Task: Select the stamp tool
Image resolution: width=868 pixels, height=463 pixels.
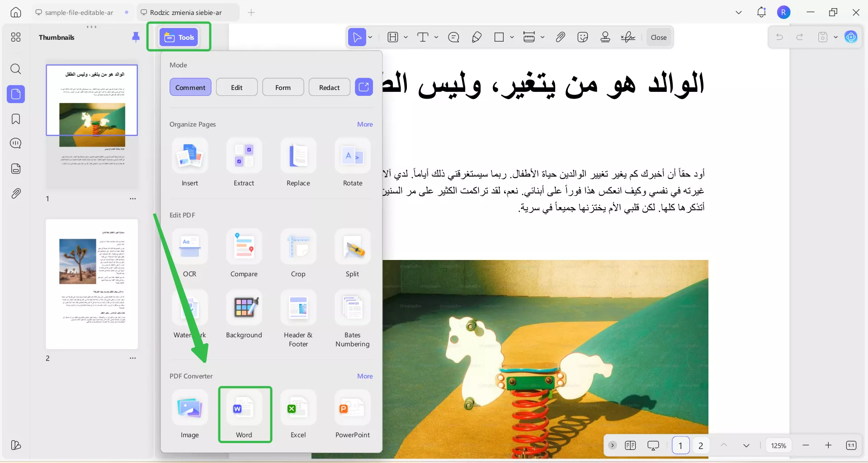Action: [605, 37]
